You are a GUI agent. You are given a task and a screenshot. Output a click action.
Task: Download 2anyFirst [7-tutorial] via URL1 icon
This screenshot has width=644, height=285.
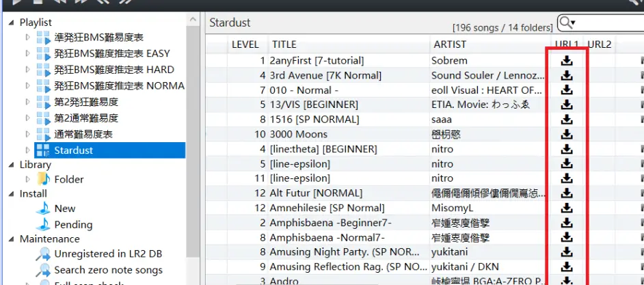[x=567, y=61]
